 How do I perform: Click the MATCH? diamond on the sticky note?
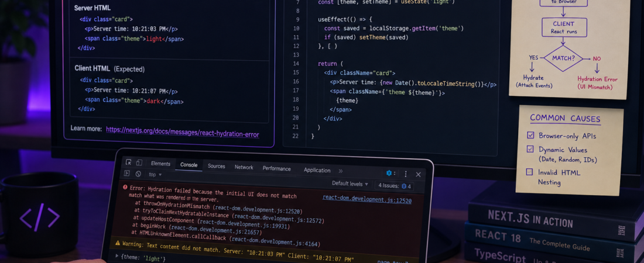coord(563,58)
